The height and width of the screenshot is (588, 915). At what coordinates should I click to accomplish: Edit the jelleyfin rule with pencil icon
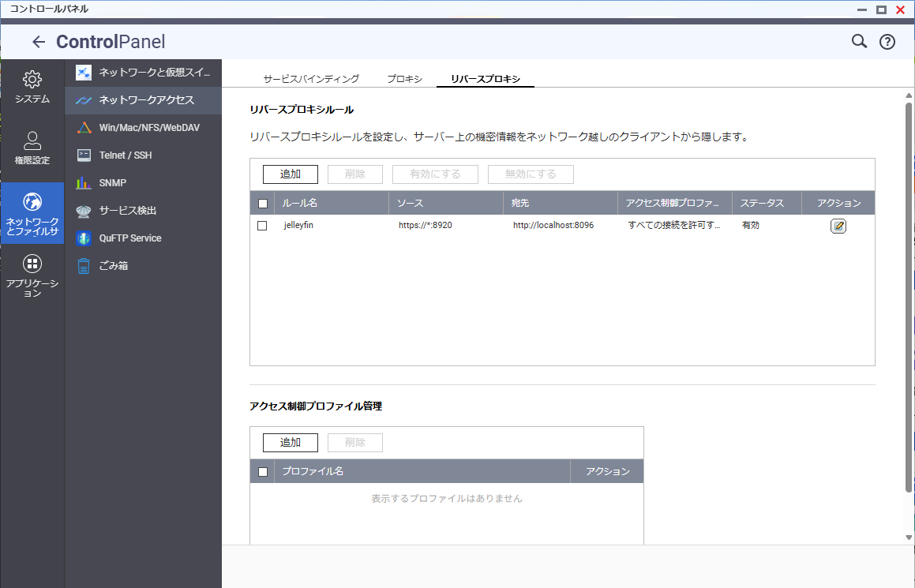point(838,227)
